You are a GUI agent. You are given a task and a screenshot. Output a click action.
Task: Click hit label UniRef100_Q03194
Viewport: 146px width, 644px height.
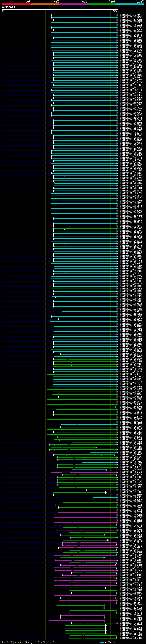(x=131, y=48)
